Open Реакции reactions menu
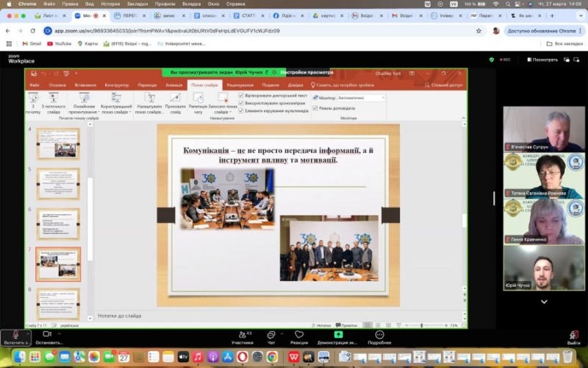Screen dimensions: 588x368 pos(299,335)
